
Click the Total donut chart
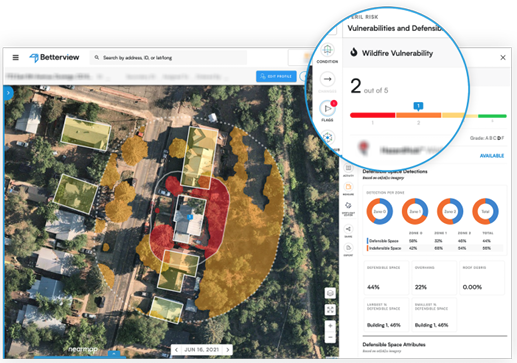485,211
